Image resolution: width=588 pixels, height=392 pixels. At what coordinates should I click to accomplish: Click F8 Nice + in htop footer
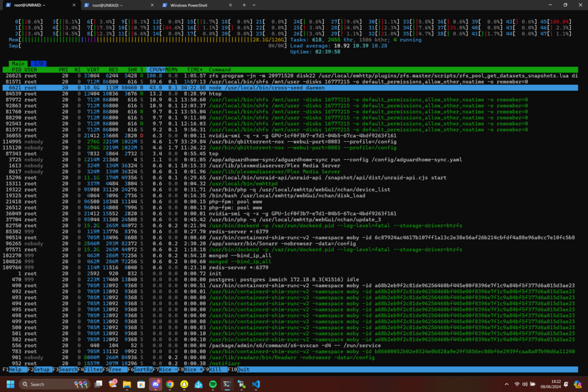click(x=190, y=370)
